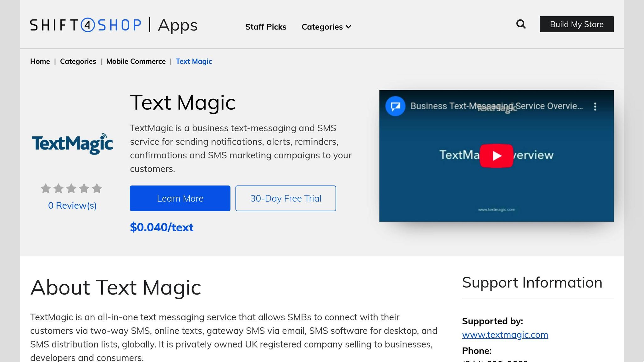Open the search magnifier icon
This screenshot has height=362, width=644.
521,24
